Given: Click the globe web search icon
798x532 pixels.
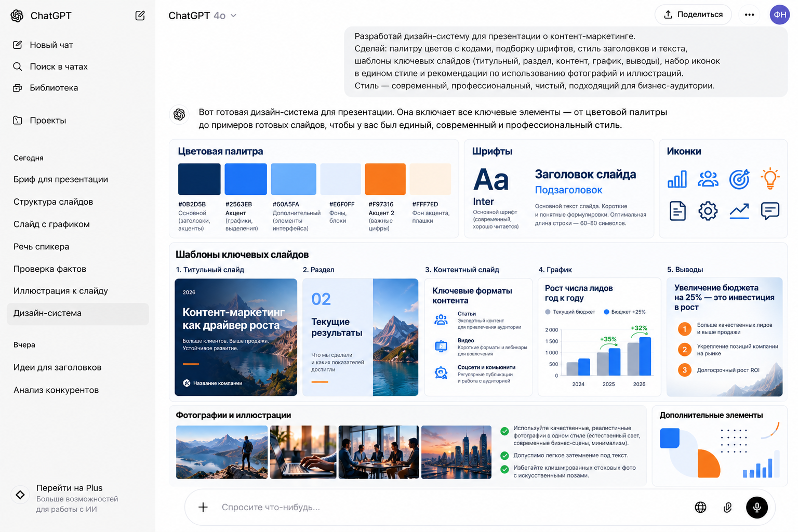Looking at the screenshot, I should tap(700, 507).
